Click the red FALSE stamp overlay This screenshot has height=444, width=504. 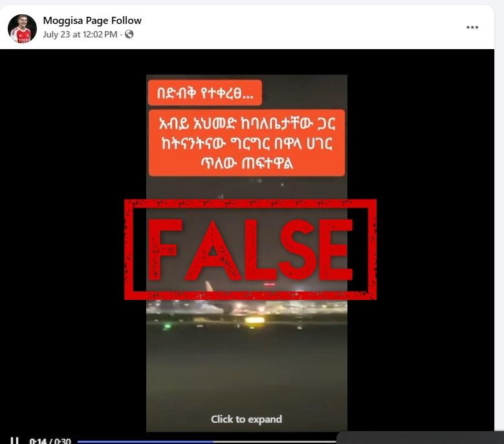coord(250,249)
